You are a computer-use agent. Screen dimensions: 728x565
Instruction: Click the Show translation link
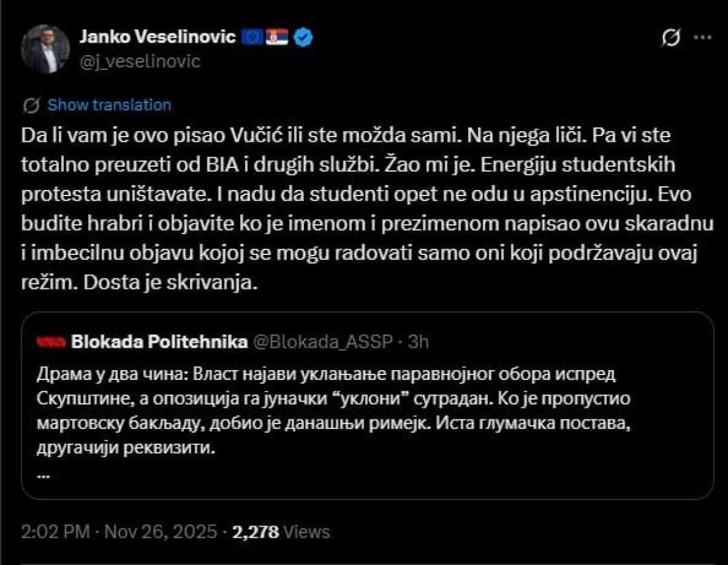pyautogui.click(x=109, y=105)
